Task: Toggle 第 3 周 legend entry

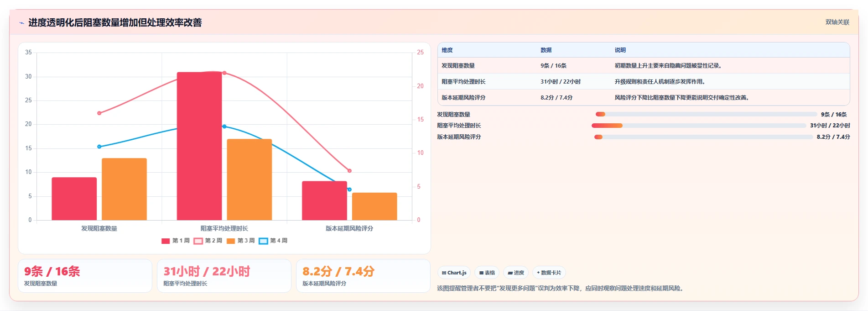Action: point(240,241)
